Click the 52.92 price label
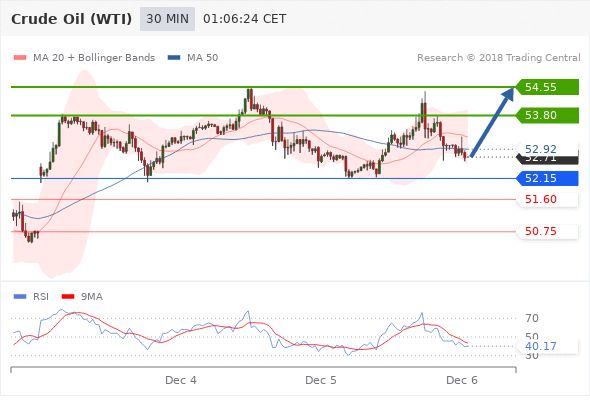The height and width of the screenshot is (400, 590). point(541,149)
